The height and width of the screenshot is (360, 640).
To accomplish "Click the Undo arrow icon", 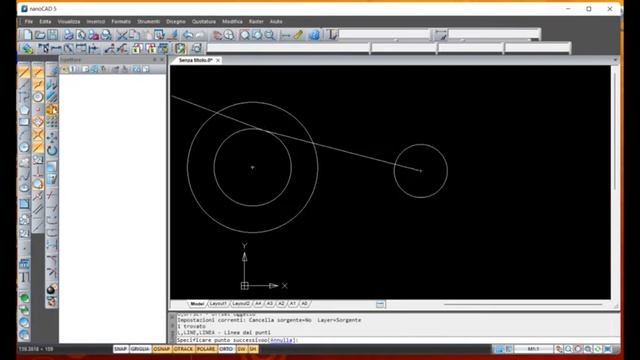I will 188,35.
